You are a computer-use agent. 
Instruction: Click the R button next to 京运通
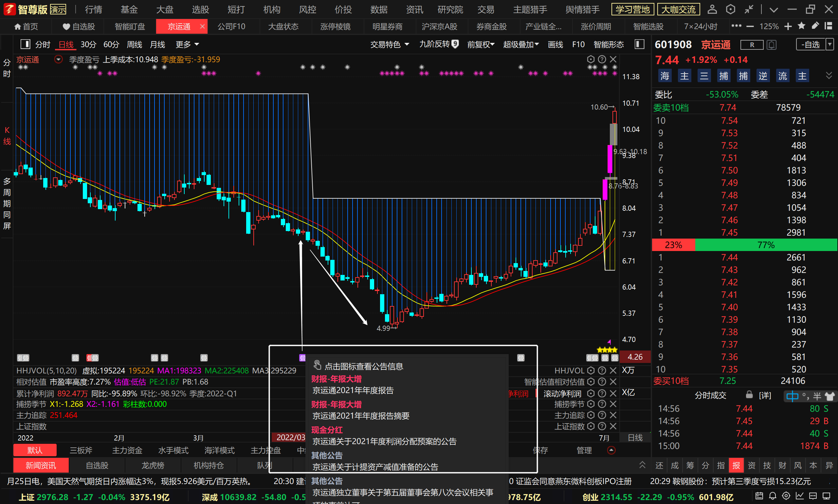coord(752,45)
